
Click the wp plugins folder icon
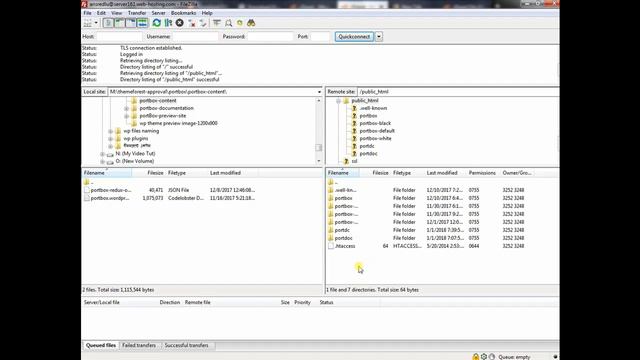118,139
